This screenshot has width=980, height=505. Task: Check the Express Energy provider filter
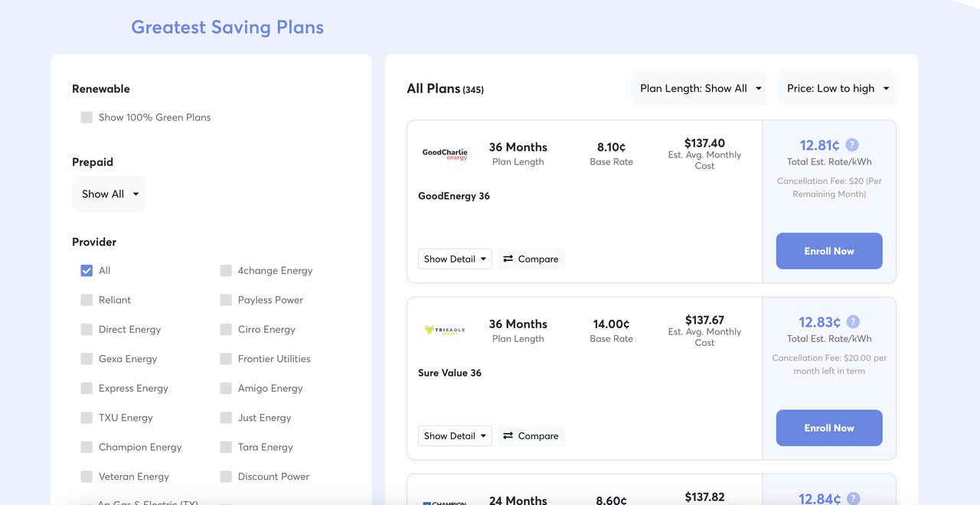(87, 388)
